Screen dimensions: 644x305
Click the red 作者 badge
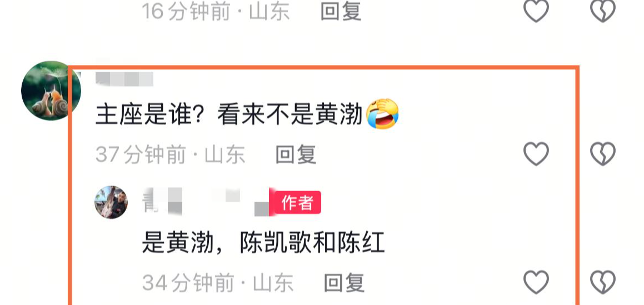tap(297, 202)
